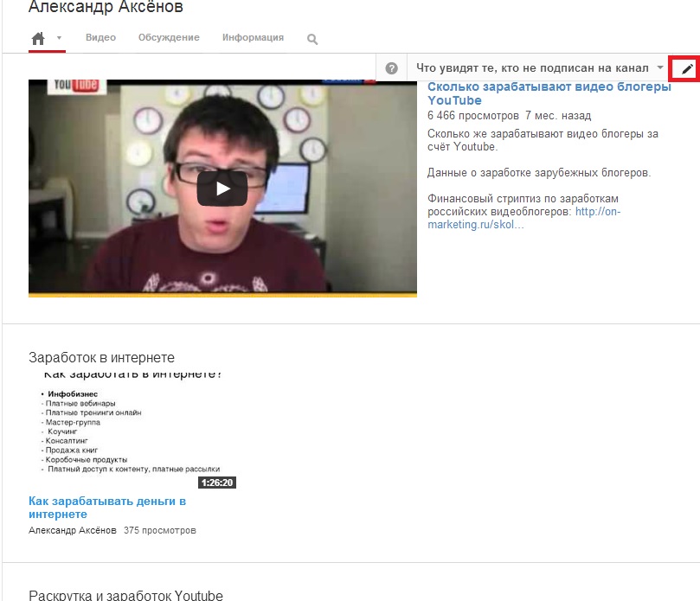Viewport: 700px width, 601px height.
Task: Open the 'Заработок в интернете' section heading
Action: pos(101,357)
